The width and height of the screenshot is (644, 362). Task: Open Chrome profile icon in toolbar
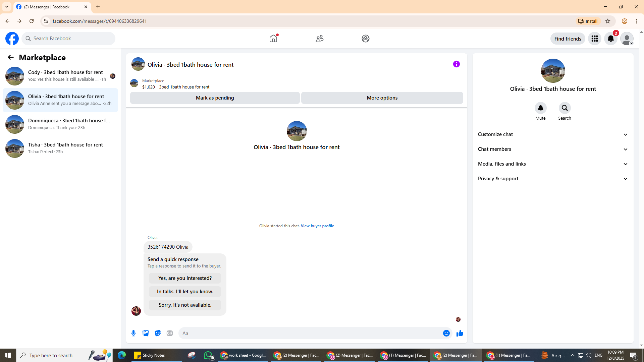pos(624,21)
